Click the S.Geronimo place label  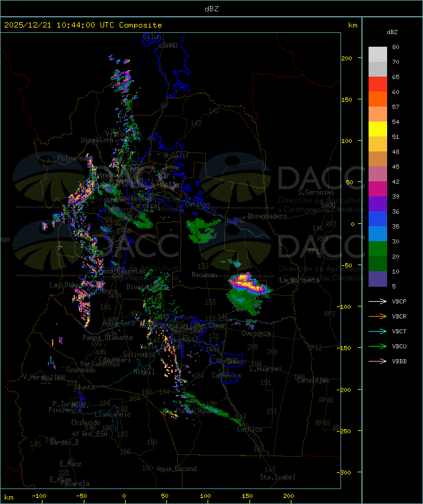[316, 192]
